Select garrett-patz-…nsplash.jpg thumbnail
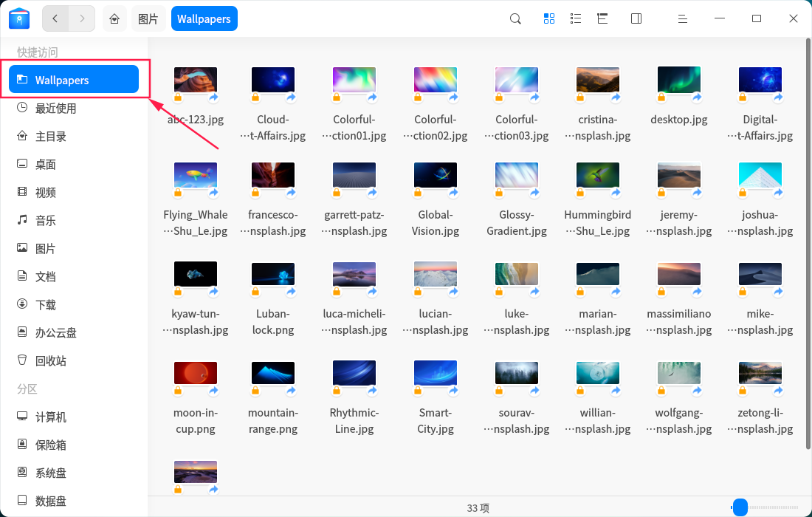The width and height of the screenshot is (812, 517). point(354,174)
